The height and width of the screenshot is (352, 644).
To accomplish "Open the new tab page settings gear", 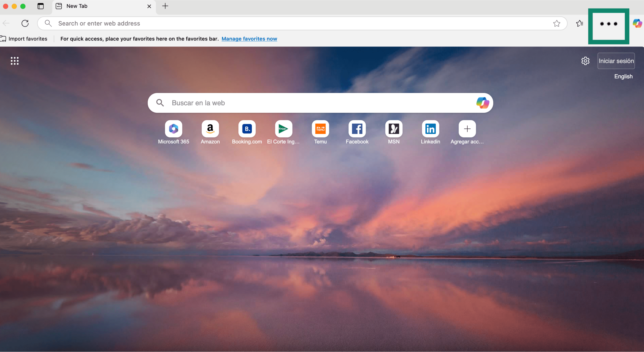I will click(x=585, y=61).
